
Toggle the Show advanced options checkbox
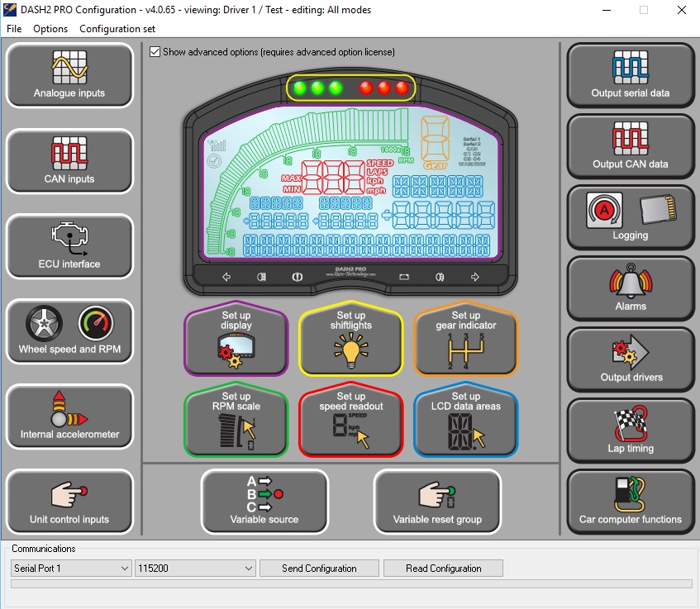click(x=155, y=52)
